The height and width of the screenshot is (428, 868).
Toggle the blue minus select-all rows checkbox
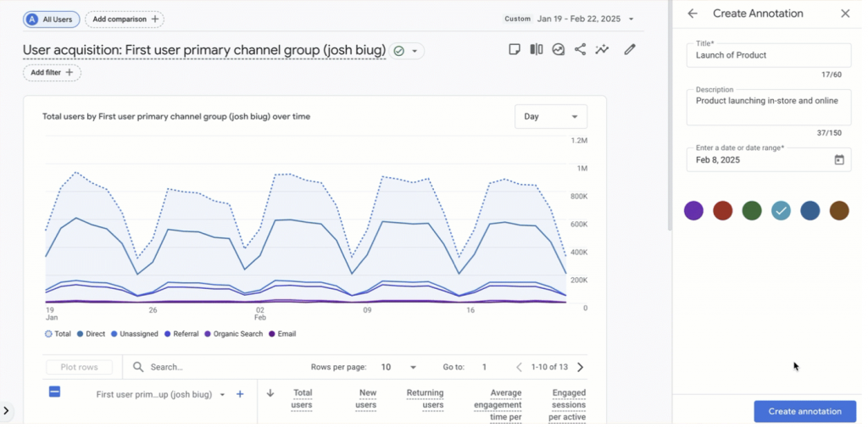tap(54, 392)
